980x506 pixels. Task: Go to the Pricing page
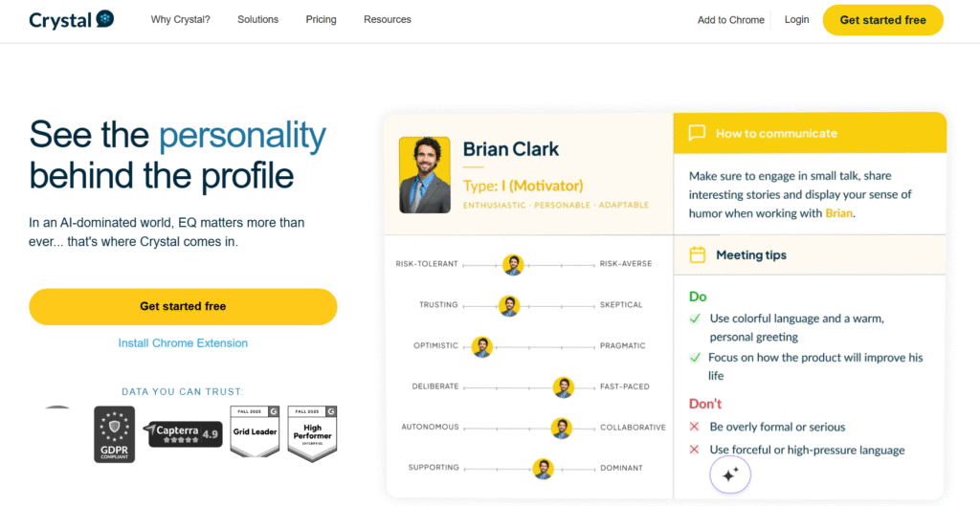(x=321, y=19)
